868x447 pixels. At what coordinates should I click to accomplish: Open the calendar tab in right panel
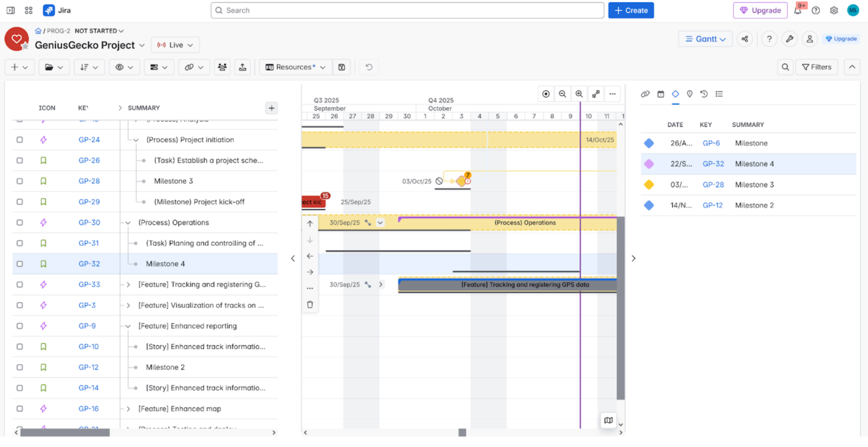coord(661,94)
